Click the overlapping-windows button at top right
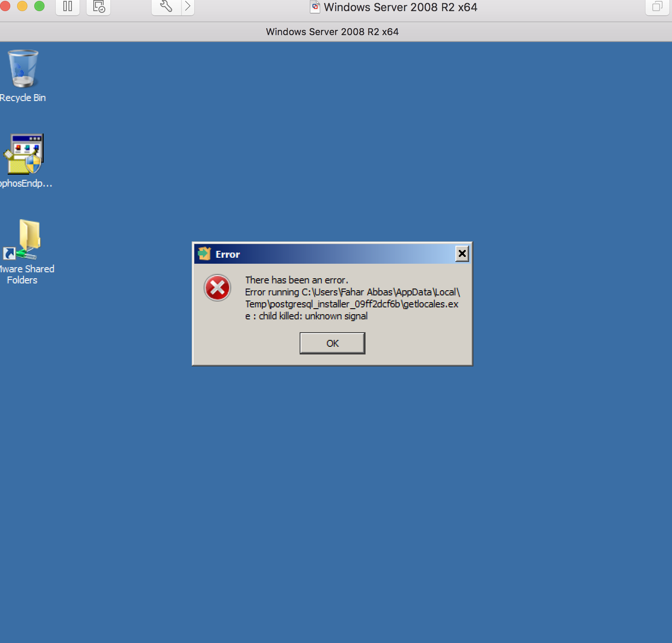 pyautogui.click(x=657, y=6)
